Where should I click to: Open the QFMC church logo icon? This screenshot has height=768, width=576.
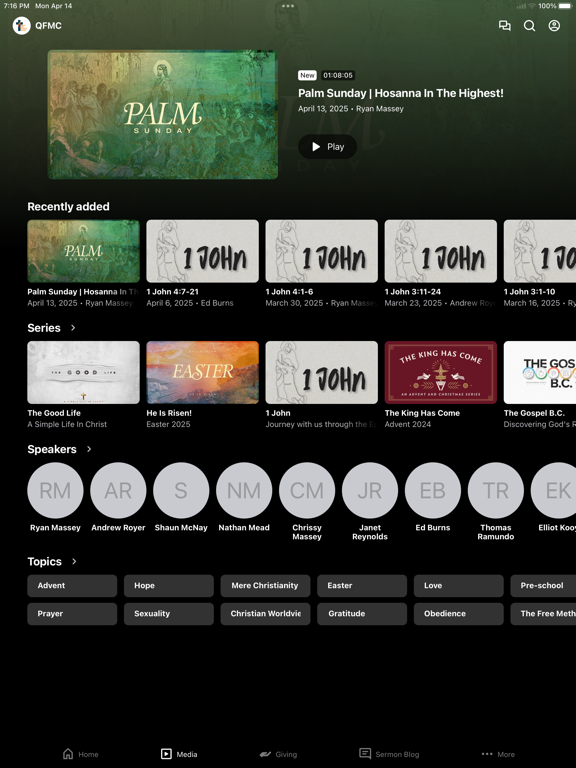(22, 25)
